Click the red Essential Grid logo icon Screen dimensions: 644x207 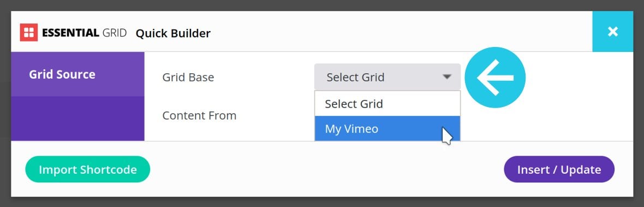click(29, 32)
